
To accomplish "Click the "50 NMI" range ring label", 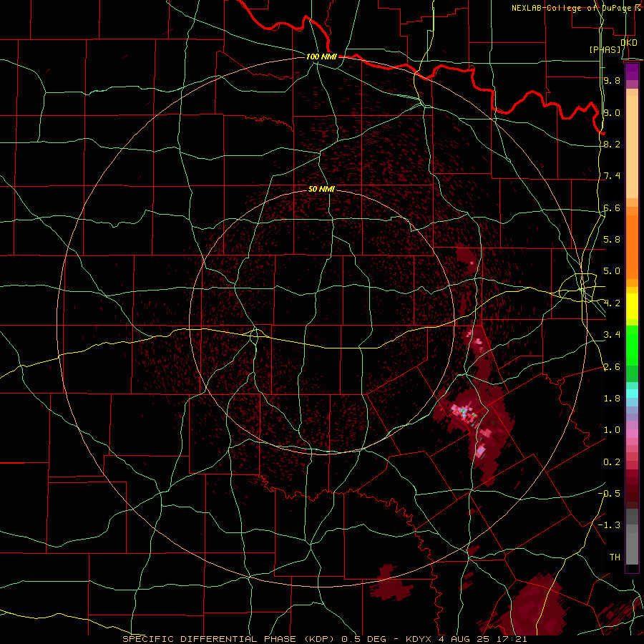I will click(321, 190).
